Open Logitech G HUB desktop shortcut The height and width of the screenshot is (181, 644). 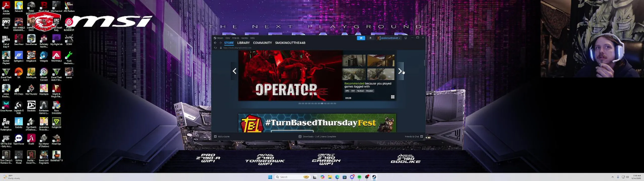pyautogui.click(x=19, y=108)
